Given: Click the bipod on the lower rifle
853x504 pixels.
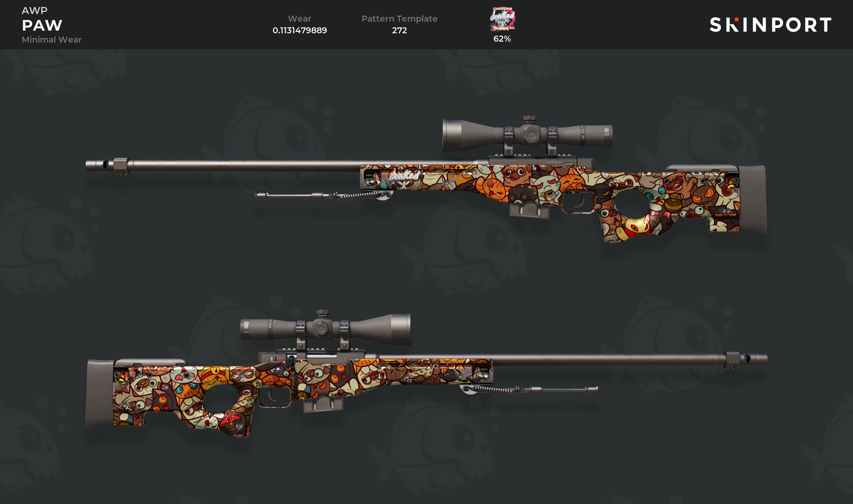Looking at the screenshot, I should tap(529, 389).
